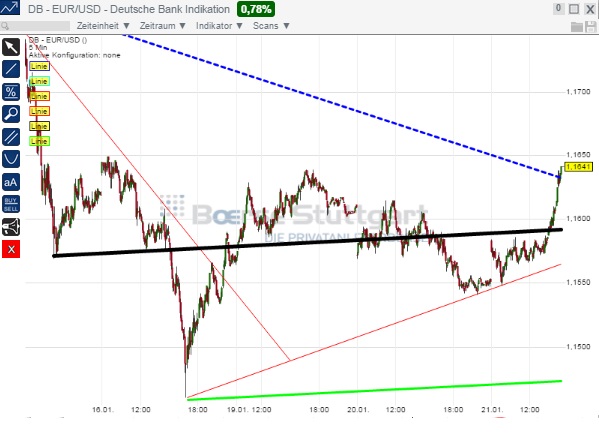Select the parallel channel lines tool

pyautogui.click(x=11, y=136)
